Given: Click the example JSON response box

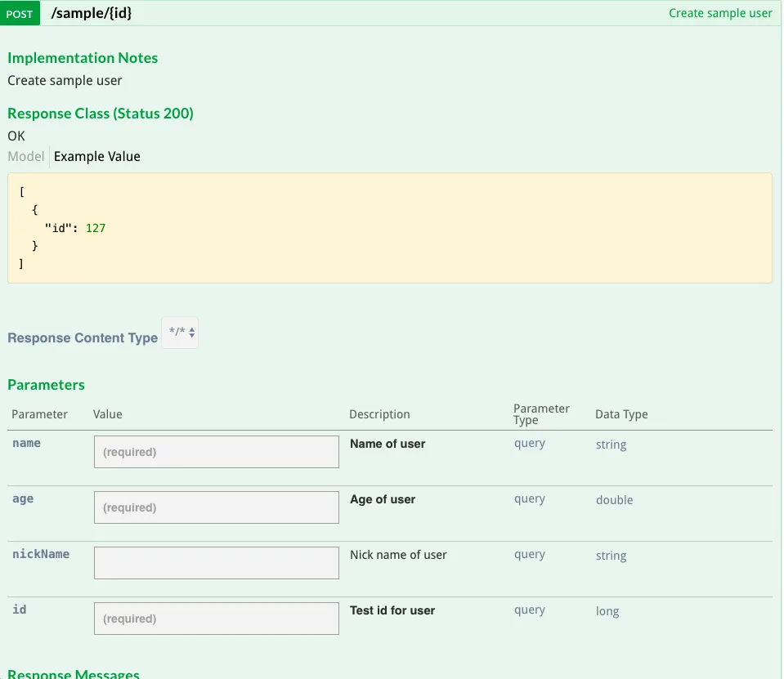Looking at the screenshot, I should point(390,228).
